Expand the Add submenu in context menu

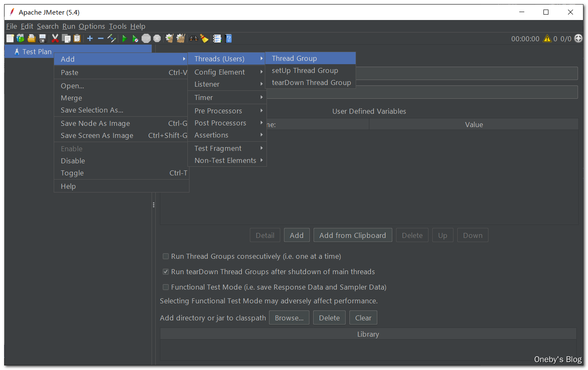click(122, 59)
